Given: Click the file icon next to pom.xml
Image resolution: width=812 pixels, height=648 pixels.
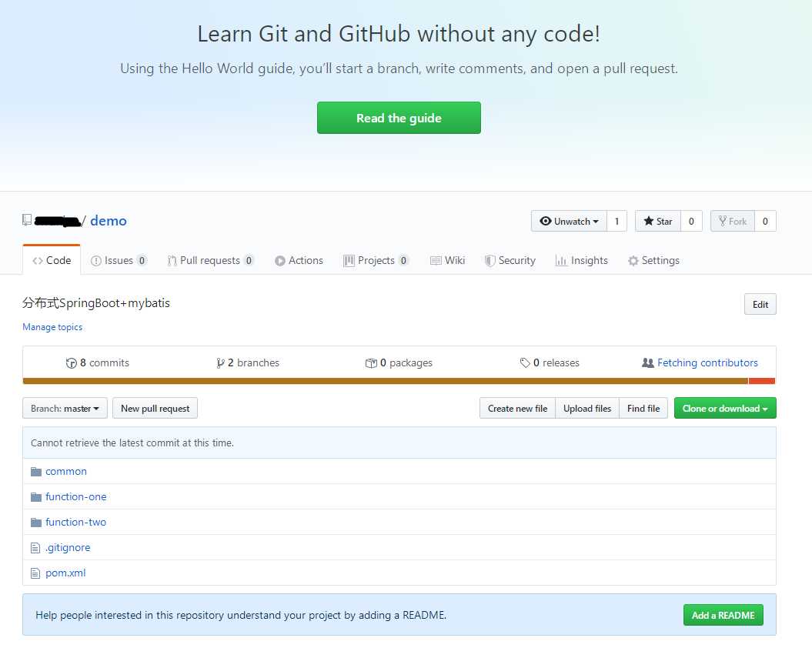Looking at the screenshot, I should 35,573.
